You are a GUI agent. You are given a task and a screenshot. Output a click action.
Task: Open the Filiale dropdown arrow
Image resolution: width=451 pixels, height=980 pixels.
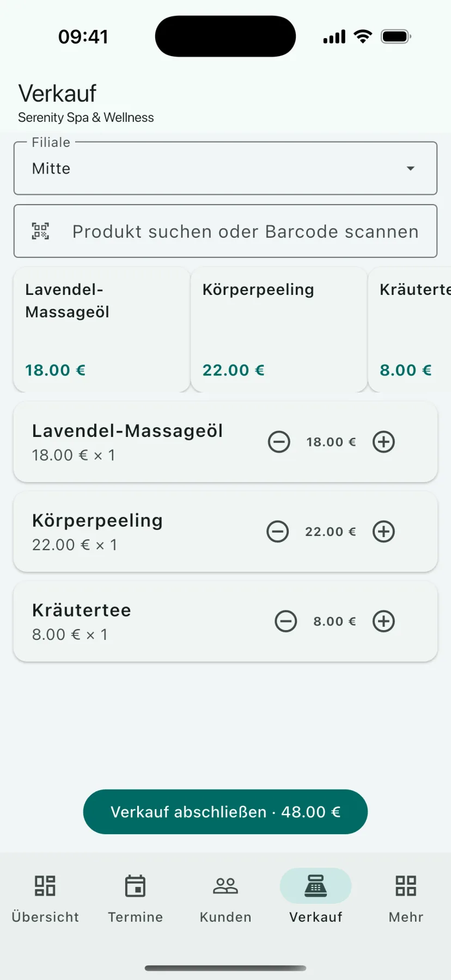pyautogui.click(x=411, y=169)
